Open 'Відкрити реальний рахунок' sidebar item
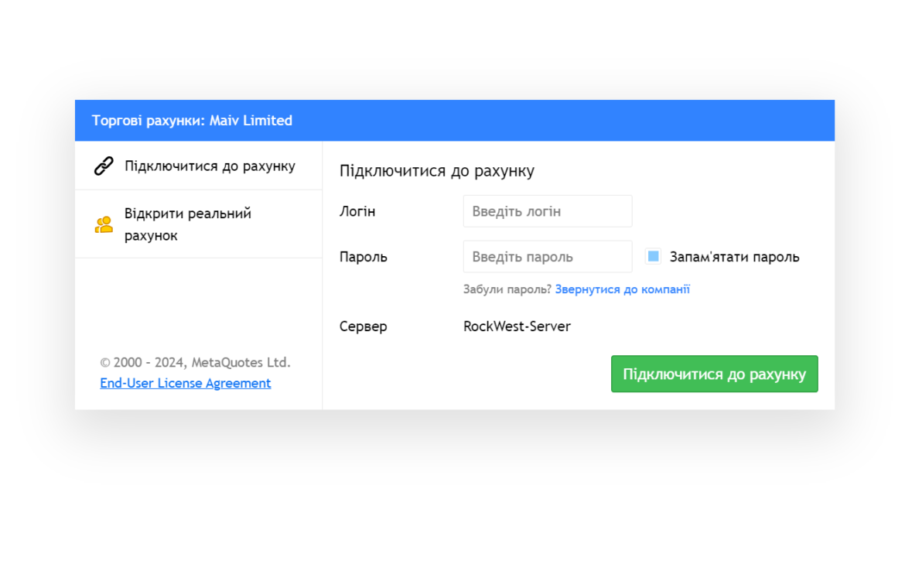Image resolution: width=905 pixels, height=588 pixels. pyautogui.click(x=199, y=224)
